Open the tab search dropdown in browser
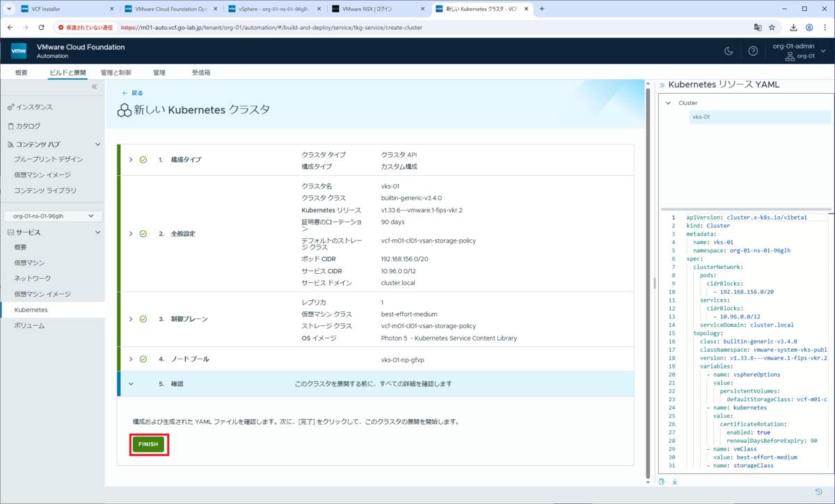Image resolution: width=835 pixels, height=504 pixels. coord(9,9)
